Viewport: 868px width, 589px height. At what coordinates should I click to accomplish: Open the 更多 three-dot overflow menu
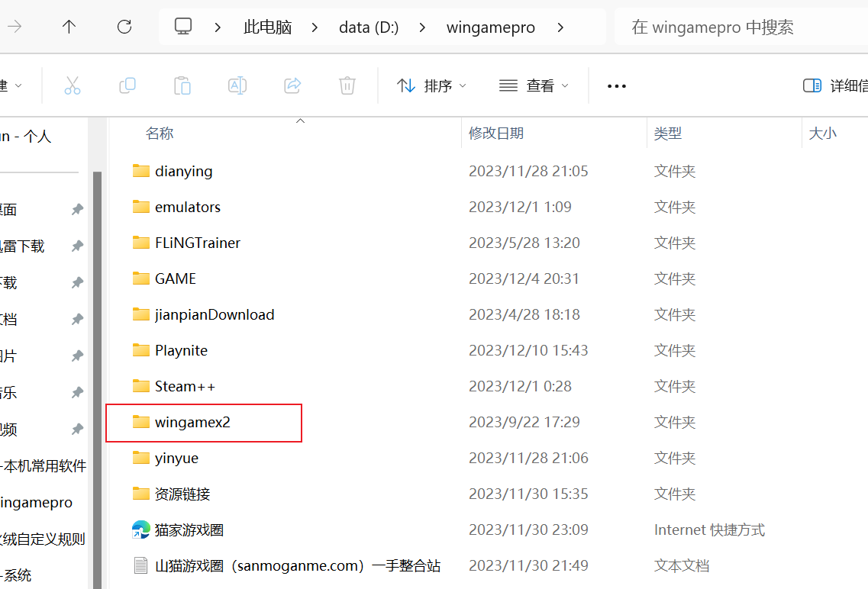tap(616, 85)
